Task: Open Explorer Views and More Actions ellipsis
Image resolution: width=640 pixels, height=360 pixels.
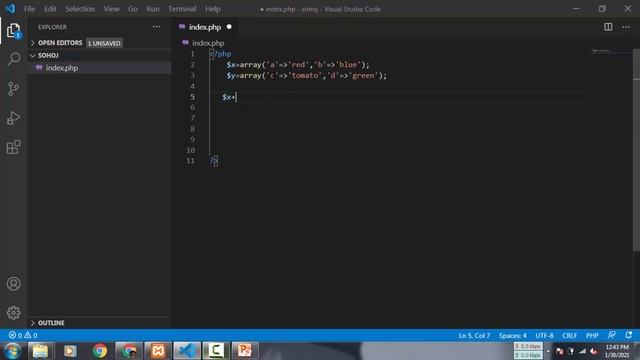Action: point(156,27)
